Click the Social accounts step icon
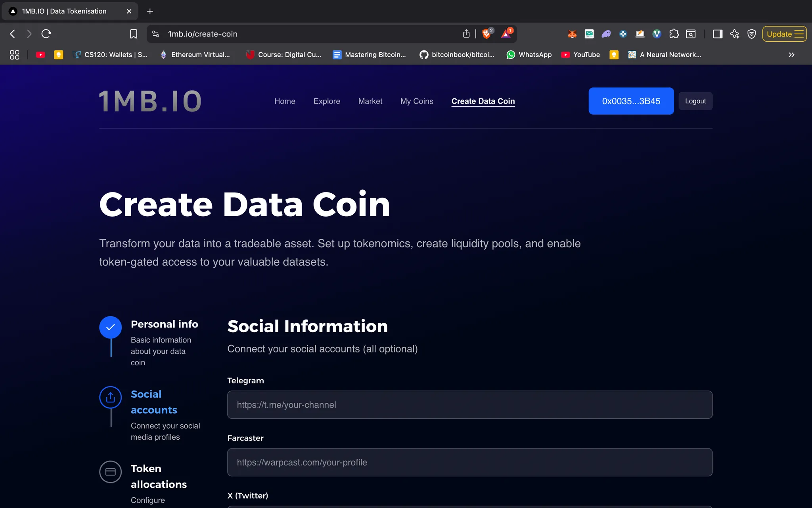 [110, 397]
